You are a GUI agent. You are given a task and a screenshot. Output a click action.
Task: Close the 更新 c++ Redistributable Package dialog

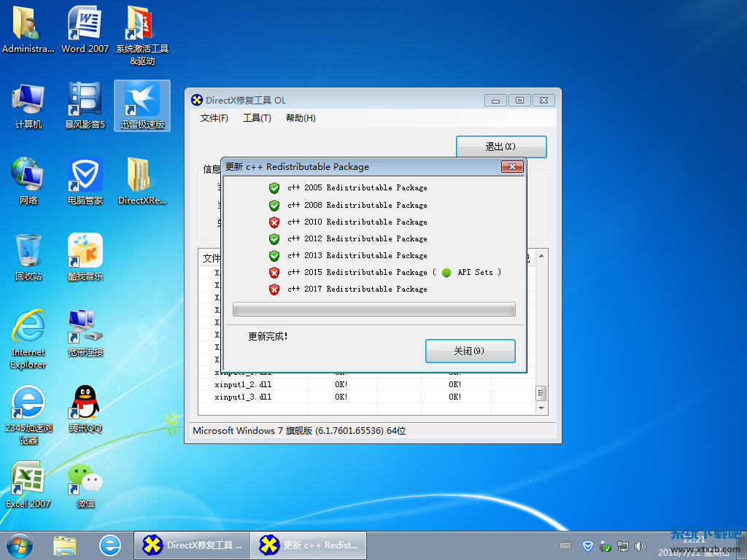(513, 166)
